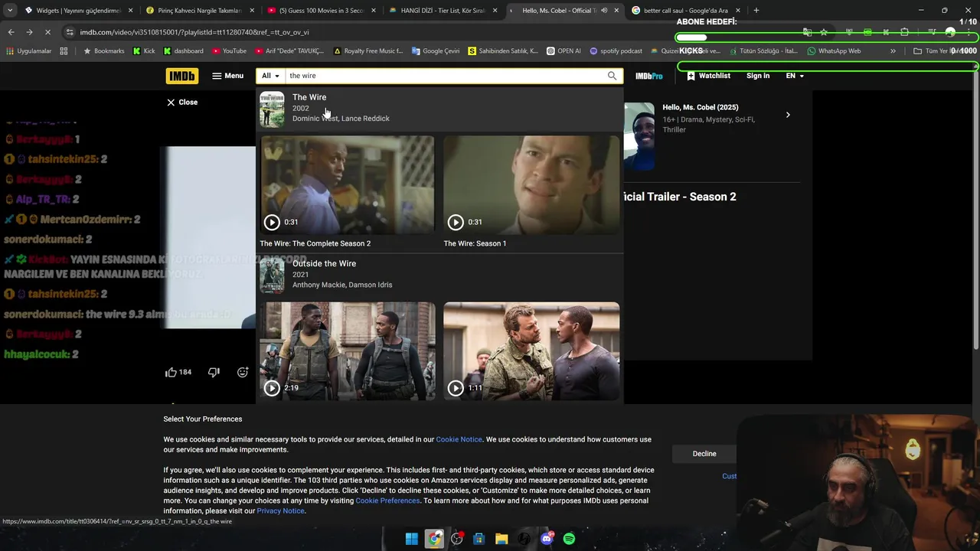Image resolution: width=980 pixels, height=551 pixels.
Task: Click the address bar URL
Action: point(194,32)
